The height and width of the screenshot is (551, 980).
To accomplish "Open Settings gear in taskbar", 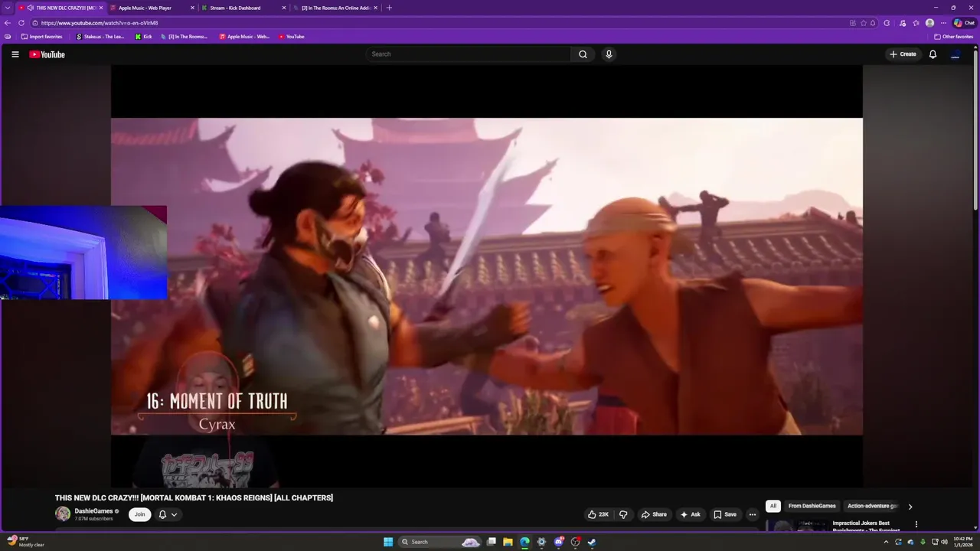I will point(541,542).
